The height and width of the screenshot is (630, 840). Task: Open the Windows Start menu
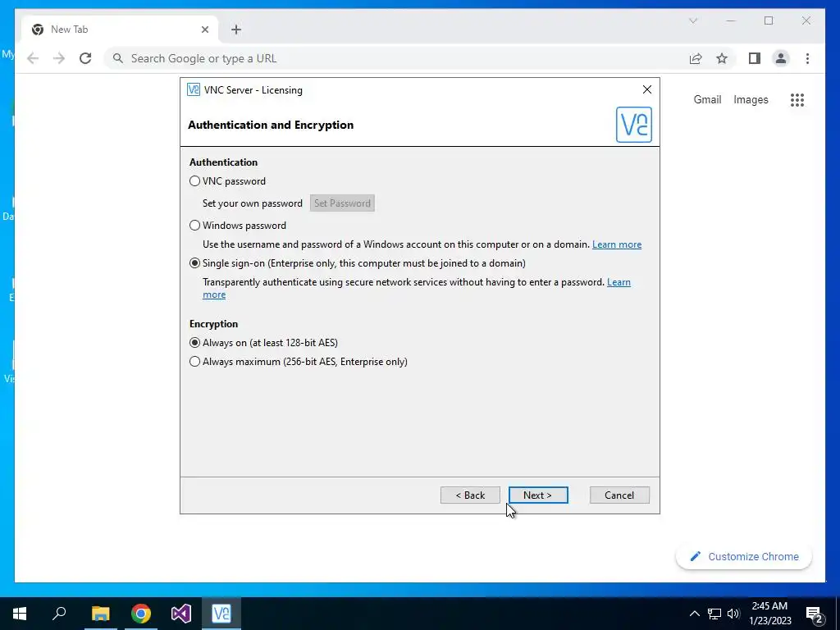(x=20, y=614)
